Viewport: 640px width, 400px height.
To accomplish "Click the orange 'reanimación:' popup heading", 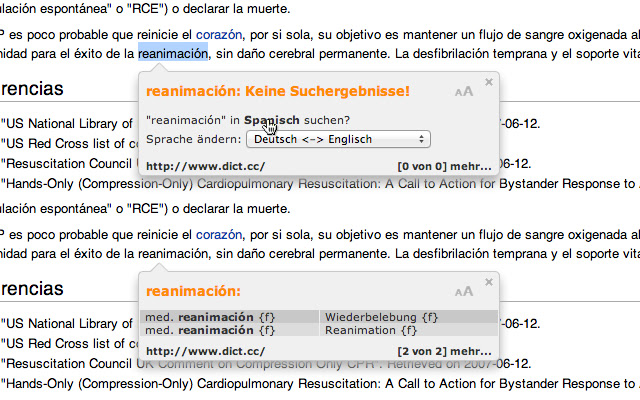I will click(193, 292).
